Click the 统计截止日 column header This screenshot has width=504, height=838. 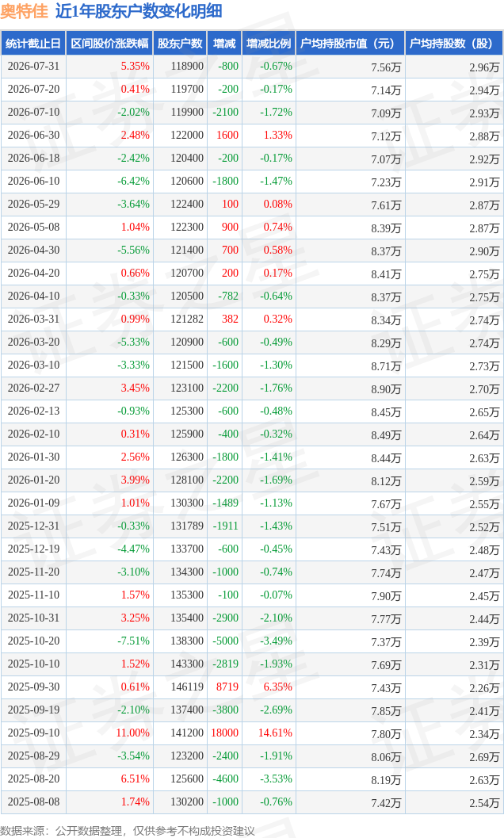click(33, 44)
